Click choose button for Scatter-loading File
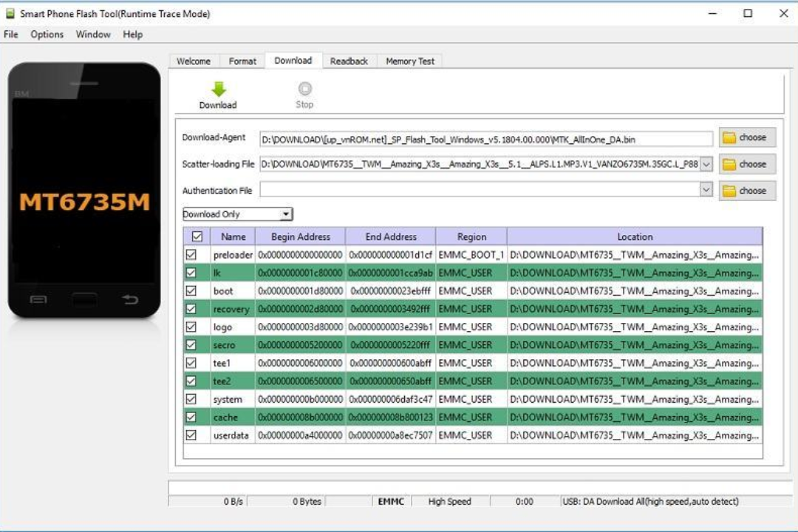The height and width of the screenshot is (532, 798). (x=747, y=164)
